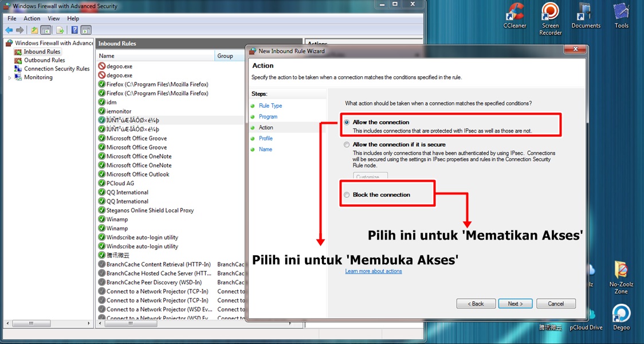Screen dimensions: 644x344
Task: Open the Degoo desktop shortcut
Action: click(x=621, y=317)
